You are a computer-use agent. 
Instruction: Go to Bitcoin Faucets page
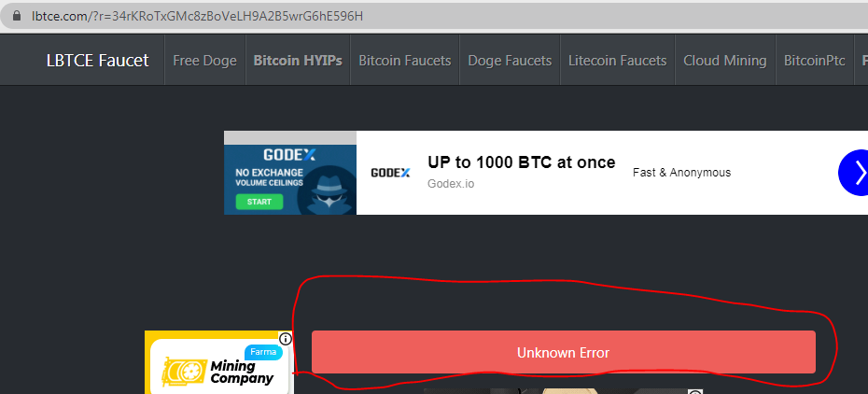405,61
